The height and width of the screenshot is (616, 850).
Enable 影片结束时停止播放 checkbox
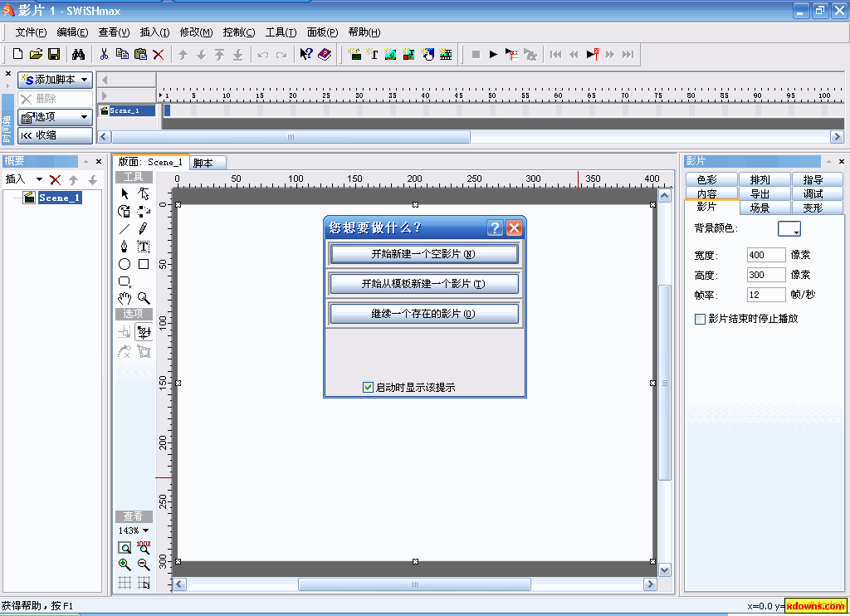700,319
